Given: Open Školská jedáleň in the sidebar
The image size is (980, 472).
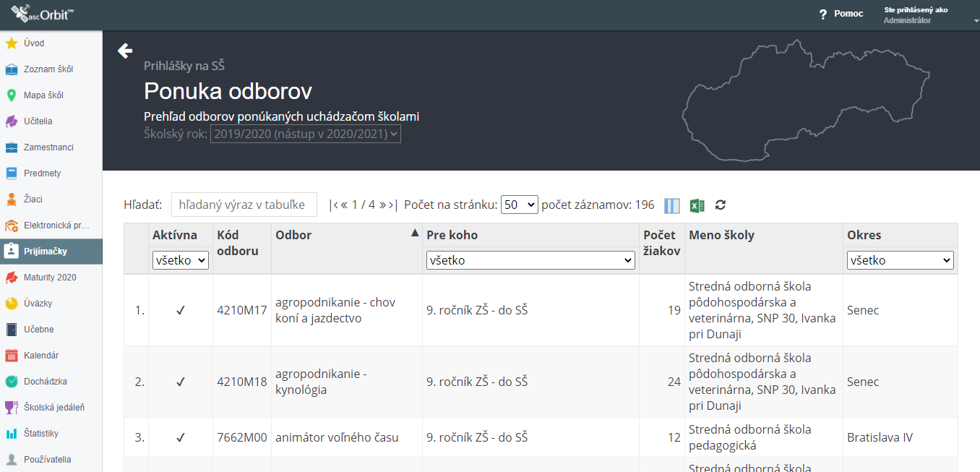Looking at the screenshot, I should tap(54, 408).
